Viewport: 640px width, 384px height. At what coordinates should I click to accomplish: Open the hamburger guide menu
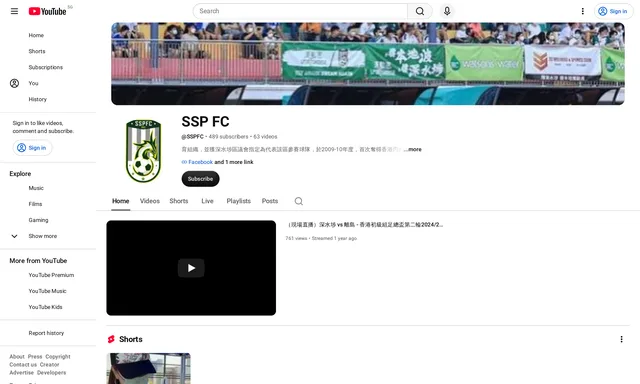(x=14, y=11)
